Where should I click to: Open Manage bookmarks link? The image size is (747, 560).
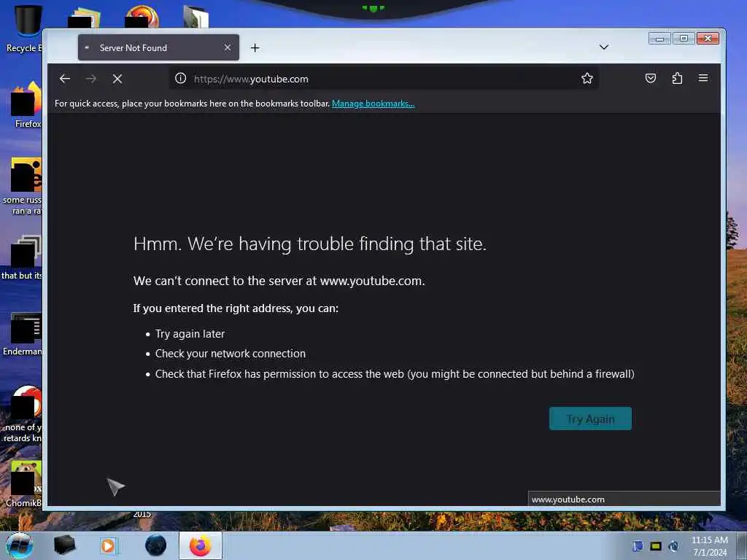[x=373, y=104]
